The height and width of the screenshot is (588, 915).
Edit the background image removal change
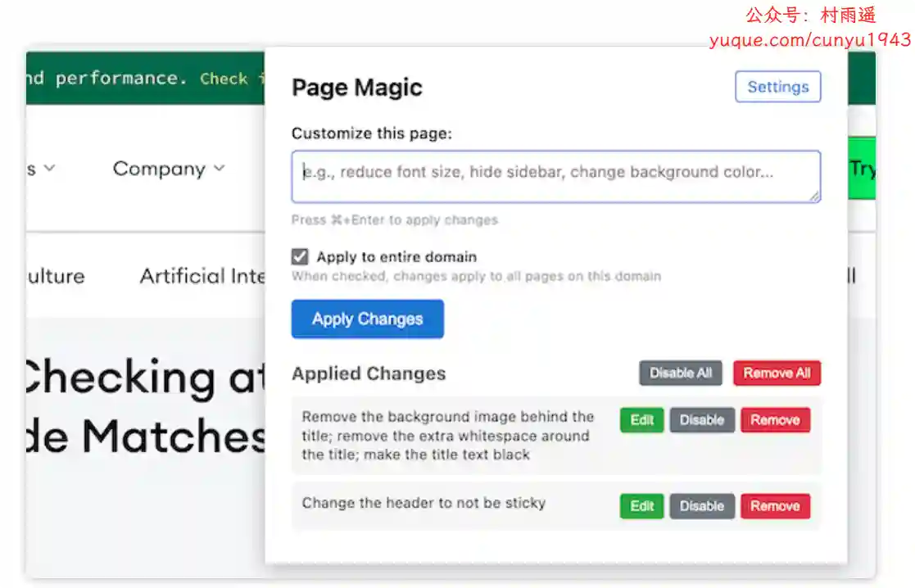(641, 420)
